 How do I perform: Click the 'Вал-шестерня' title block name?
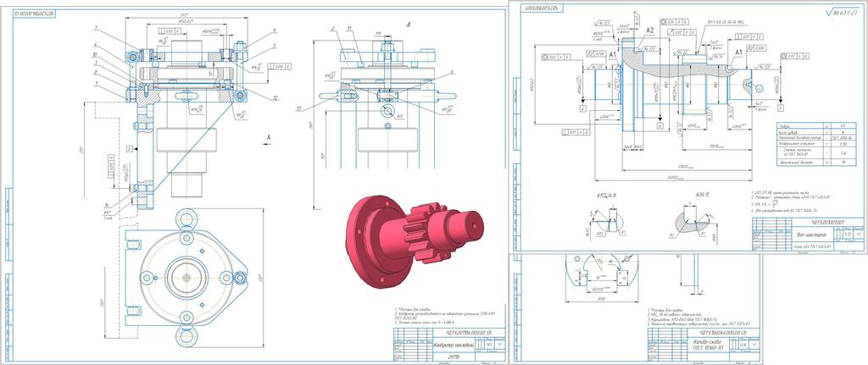pyautogui.click(x=810, y=234)
